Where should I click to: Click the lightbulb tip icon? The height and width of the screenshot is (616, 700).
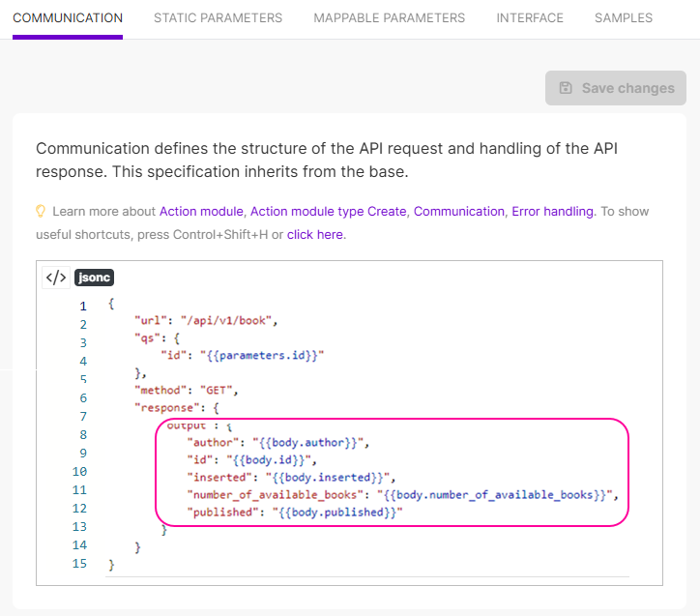[x=42, y=211]
